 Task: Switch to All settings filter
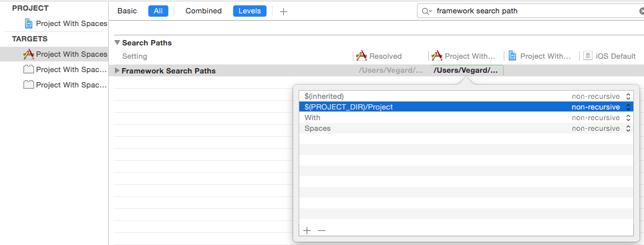tap(158, 11)
